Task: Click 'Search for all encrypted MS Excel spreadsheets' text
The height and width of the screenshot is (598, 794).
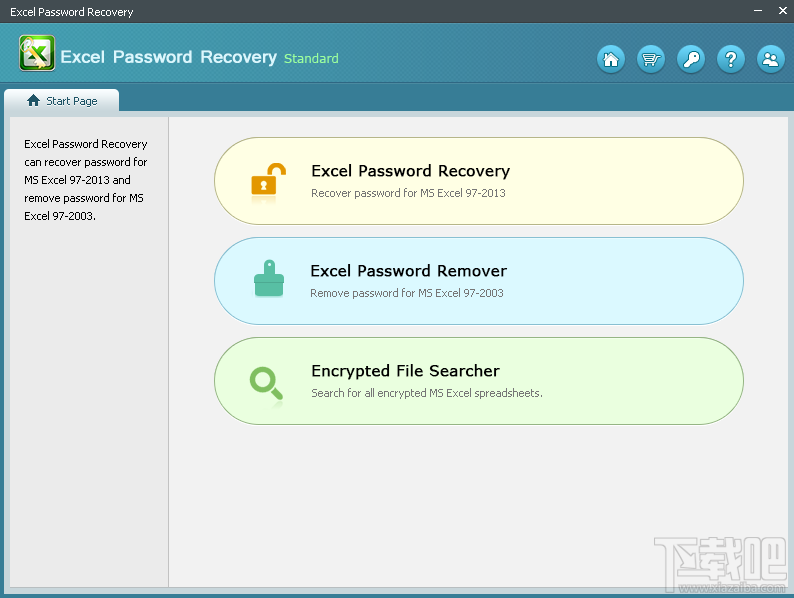Action: point(427,393)
